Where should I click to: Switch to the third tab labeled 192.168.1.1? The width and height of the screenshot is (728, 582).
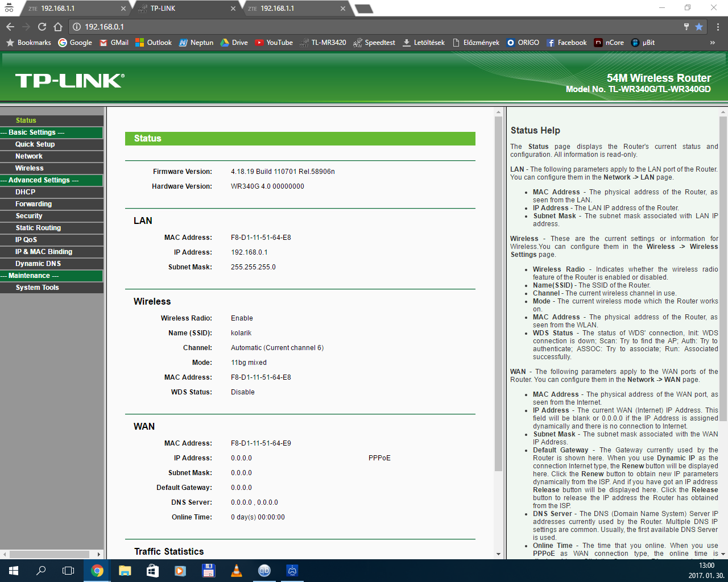[x=295, y=9]
